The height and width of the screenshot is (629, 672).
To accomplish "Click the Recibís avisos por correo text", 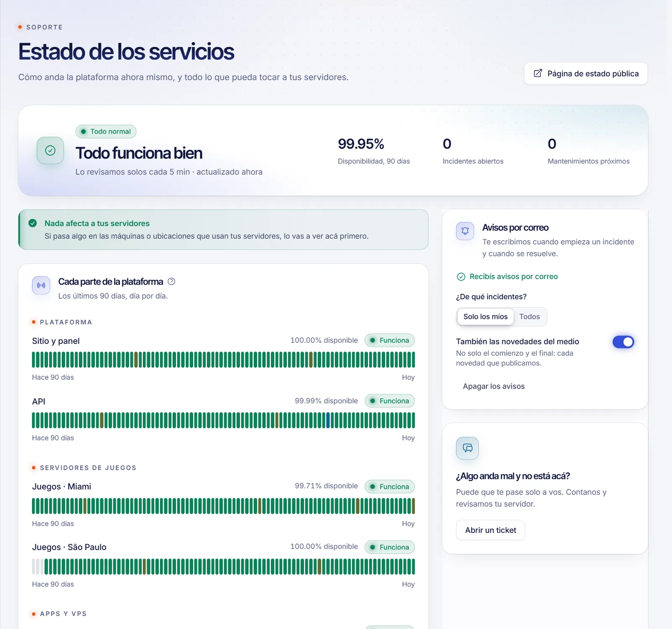I will pyautogui.click(x=514, y=276).
